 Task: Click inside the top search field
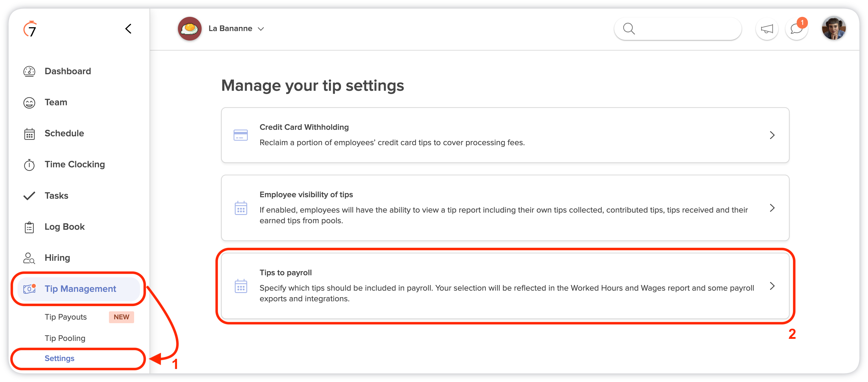tap(678, 29)
